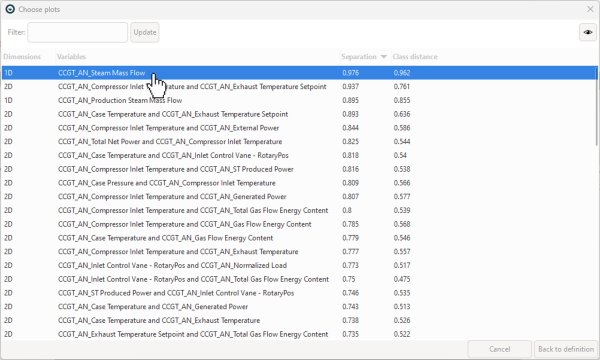Click the Update button
This screenshot has height=360, width=600.
(x=145, y=32)
